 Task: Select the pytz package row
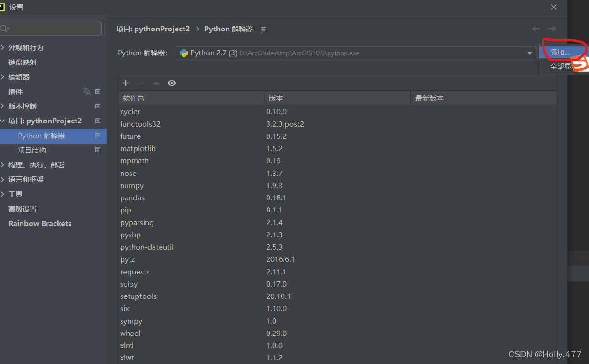click(337, 259)
